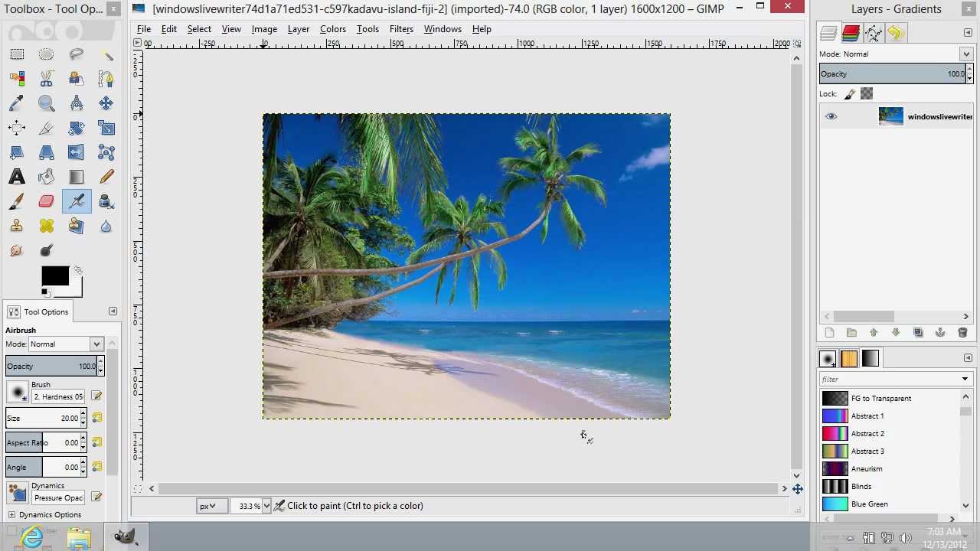Open Layers dock tab configuration arrow

pos(968,32)
